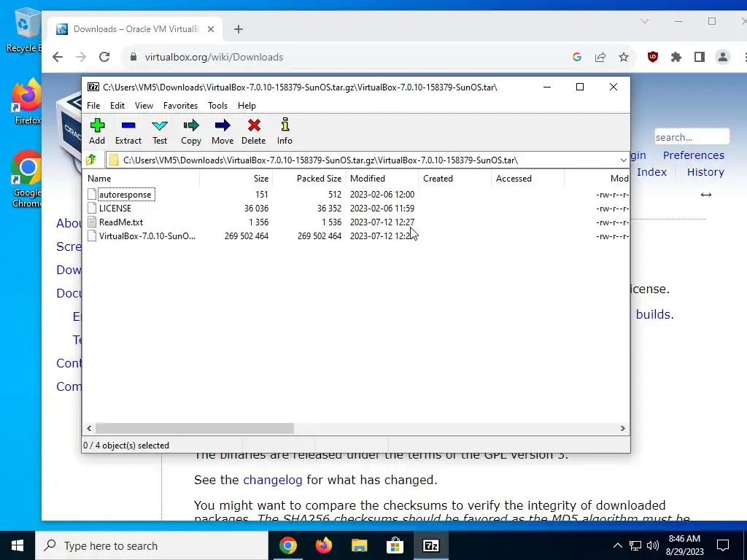This screenshot has width=747, height=560.
Task: Open the notification center icon
Action: click(x=723, y=545)
